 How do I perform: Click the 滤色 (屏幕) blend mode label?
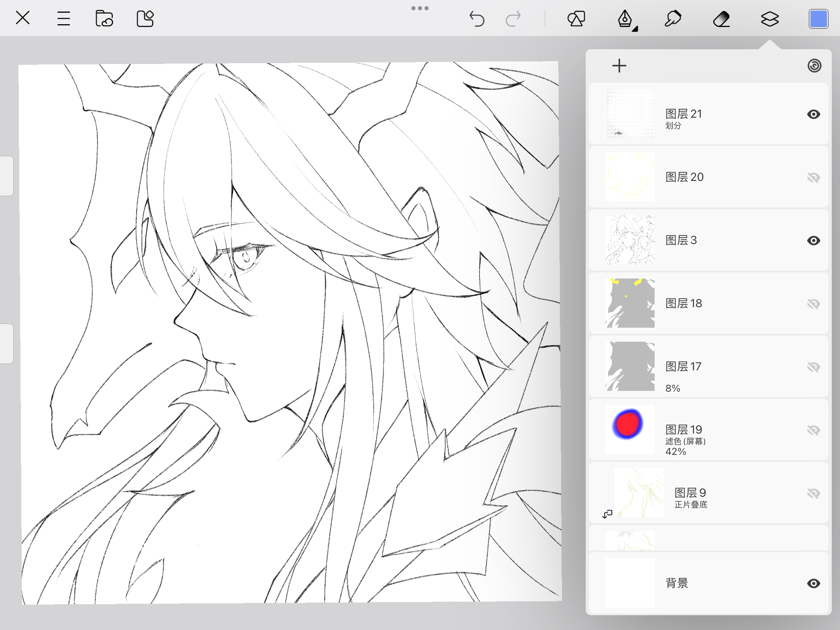click(685, 441)
